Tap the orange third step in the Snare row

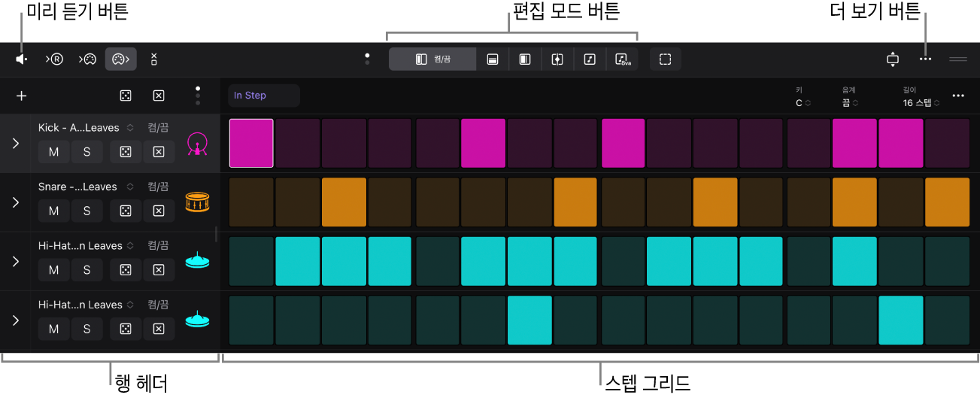point(344,202)
